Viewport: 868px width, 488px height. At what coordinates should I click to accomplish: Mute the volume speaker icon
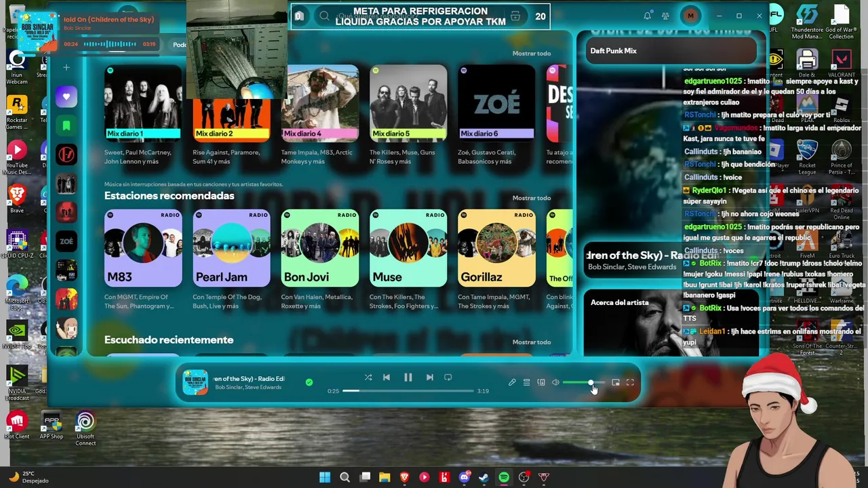(555, 383)
